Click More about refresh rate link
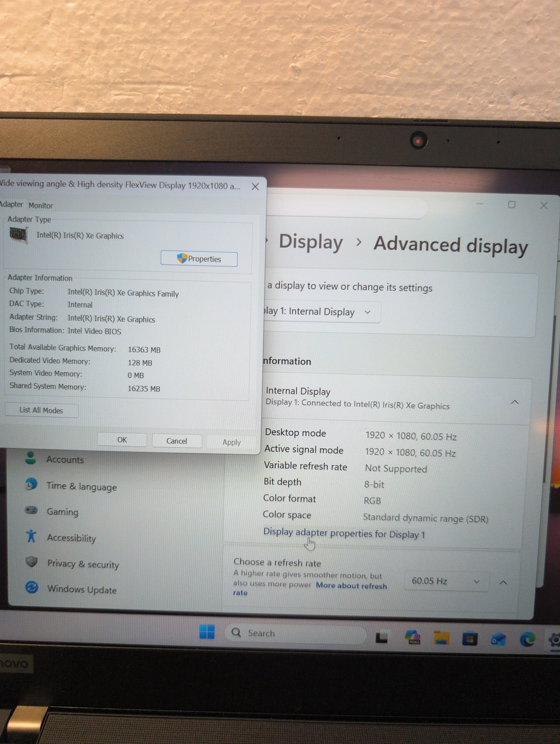 click(x=351, y=585)
